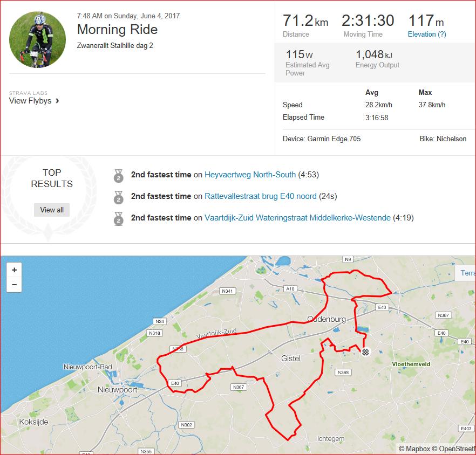Click the map zoom in plus button
The image size is (476, 455).
pos(14,270)
